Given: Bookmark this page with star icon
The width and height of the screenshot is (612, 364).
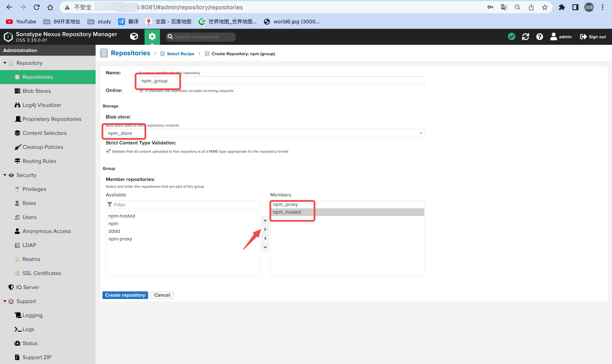Looking at the screenshot, I should (544, 7).
